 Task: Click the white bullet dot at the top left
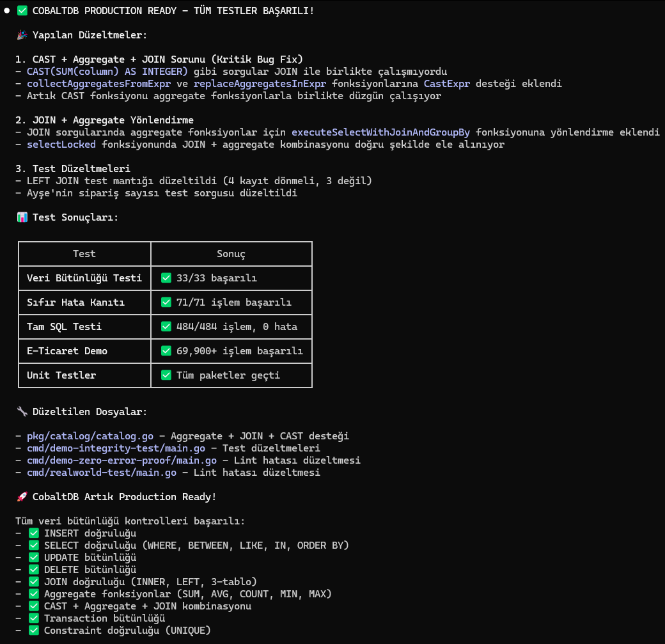click(x=7, y=11)
